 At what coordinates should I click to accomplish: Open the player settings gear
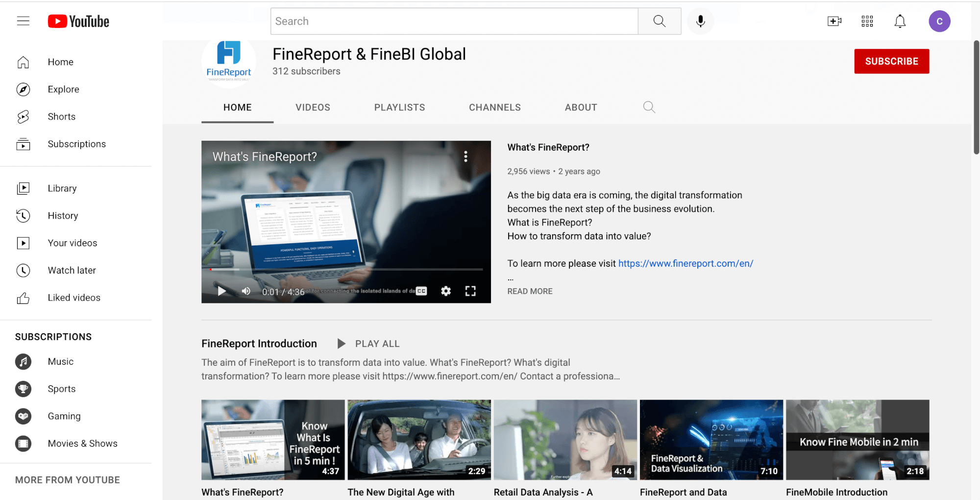[445, 291]
